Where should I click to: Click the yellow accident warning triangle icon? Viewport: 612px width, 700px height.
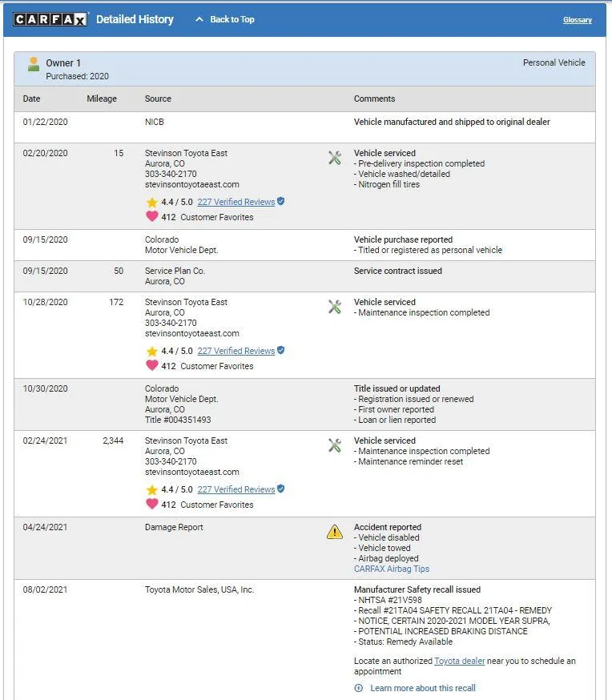pos(335,532)
